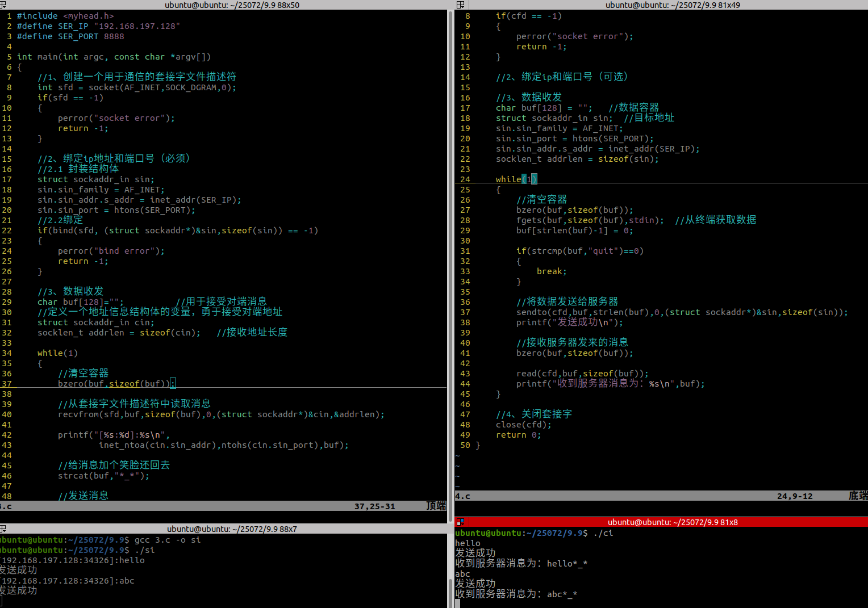This screenshot has width=868, height=608.
Task: Click 'strcat(buf,"*_*");' line
Action: (x=103, y=476)
